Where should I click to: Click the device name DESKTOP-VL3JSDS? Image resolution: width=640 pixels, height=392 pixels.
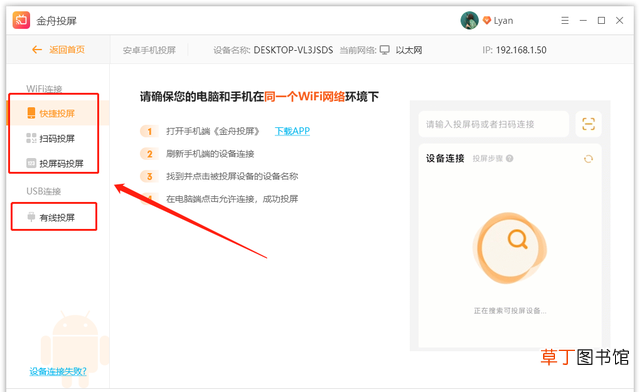pyautogui.click(x=293, y=50)
